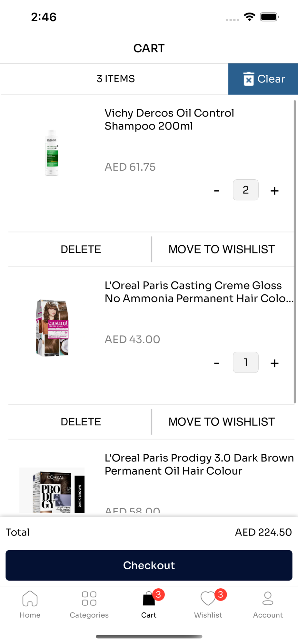Tap the Casting Creme Gloss quantity field
The image size is (298, 644).
(x=246, y=362)
